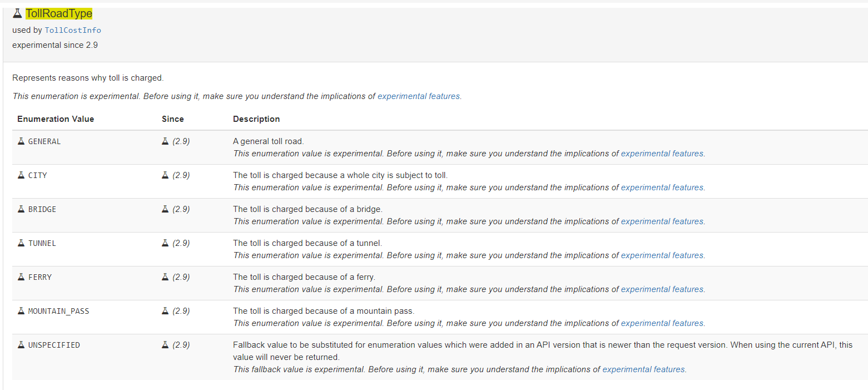Open experimental features link in TUNNEL row

click(662, 255)
